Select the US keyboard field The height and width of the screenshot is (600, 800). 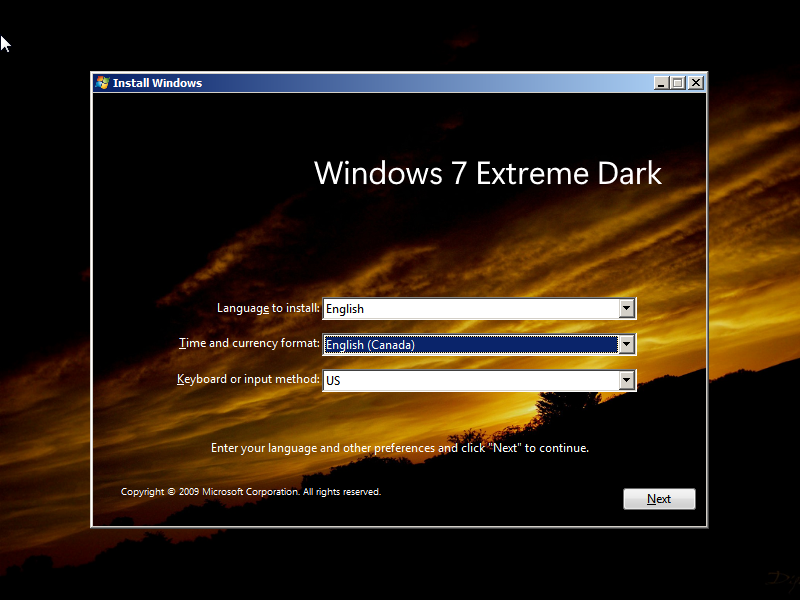coord(479,381)
